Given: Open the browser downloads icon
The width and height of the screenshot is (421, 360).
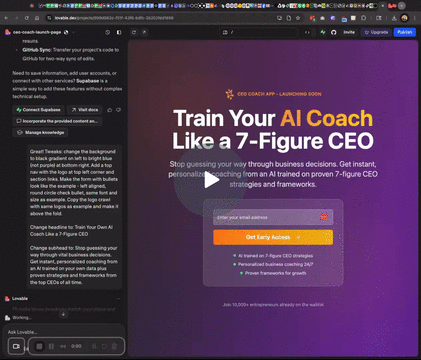Looking at the screenshot, I should tap(394, 18).
